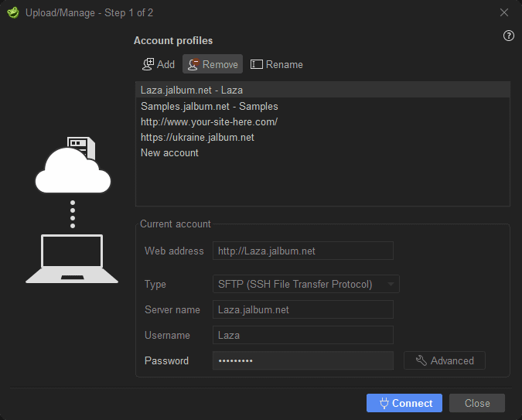Image resolution: width=522 pixels, height=420 pixels.
Task: Expand the Type protocol dropdown arrow
Action: coord(391,284)
